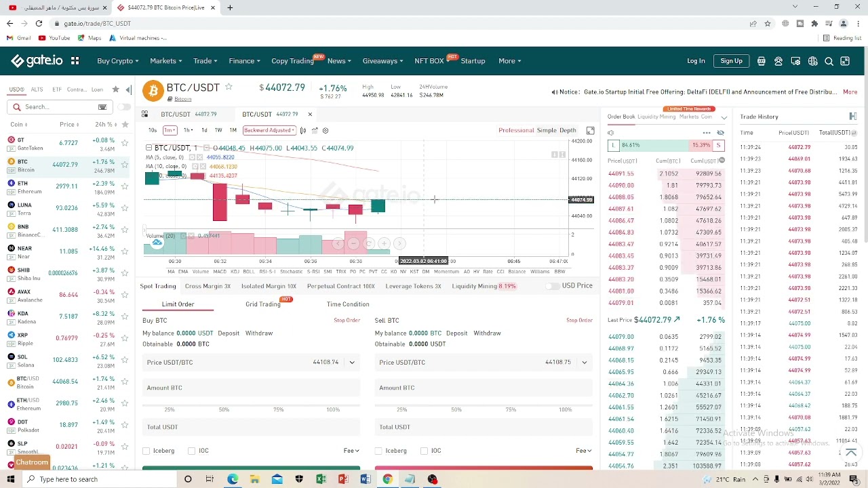Viewport: 868px width, 488px height.
Task: Click the gate.io logo
Action: [x=37, y=61]
